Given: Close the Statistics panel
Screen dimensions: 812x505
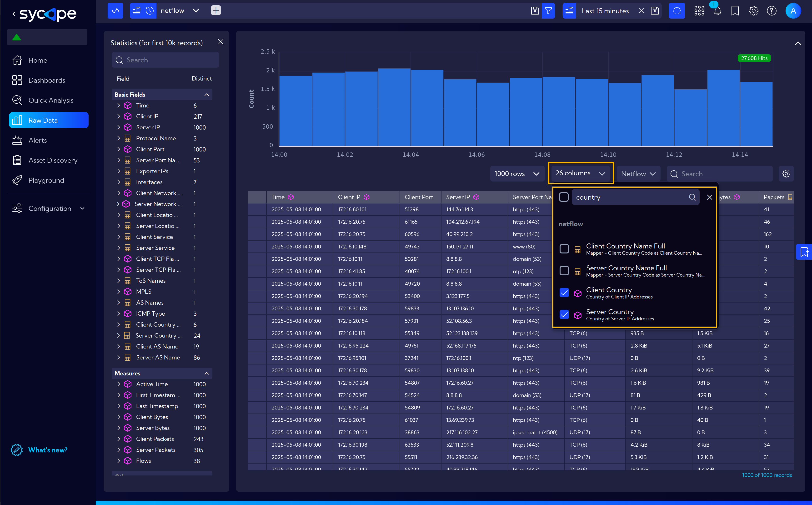Looking at the screenshot, I should pyautogui.click(x=221, y=42).
